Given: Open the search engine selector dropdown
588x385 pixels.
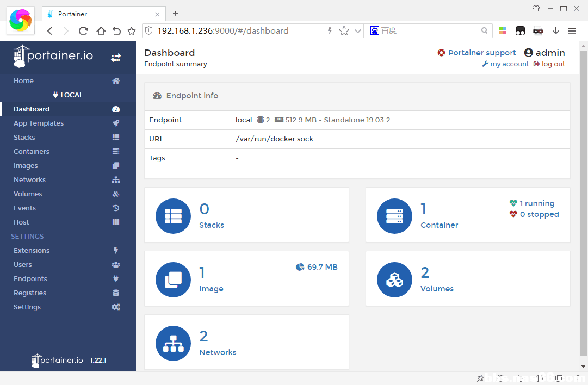Looking at the screenshot, I should pyautogui.click(x=375, y=31).
